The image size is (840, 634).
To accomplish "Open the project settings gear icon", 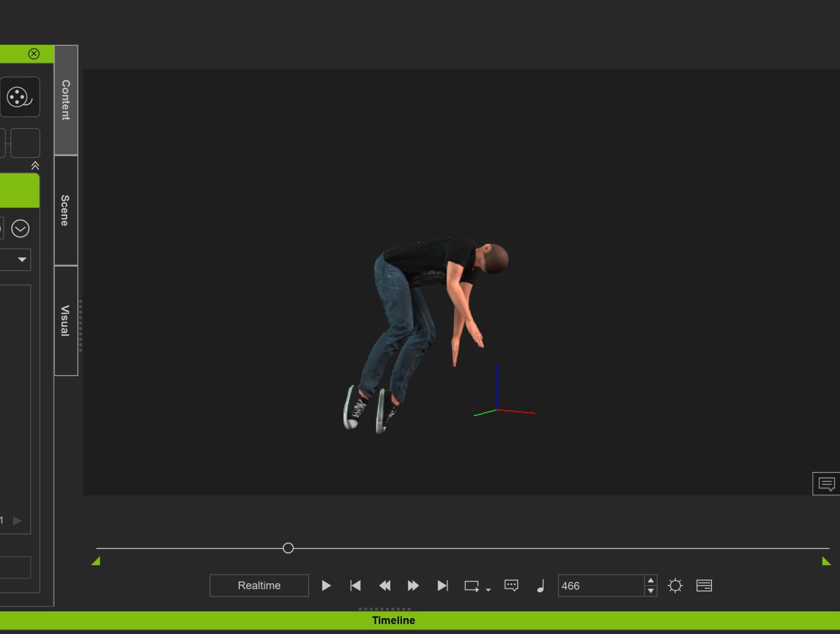I will (x=675, y=585).
